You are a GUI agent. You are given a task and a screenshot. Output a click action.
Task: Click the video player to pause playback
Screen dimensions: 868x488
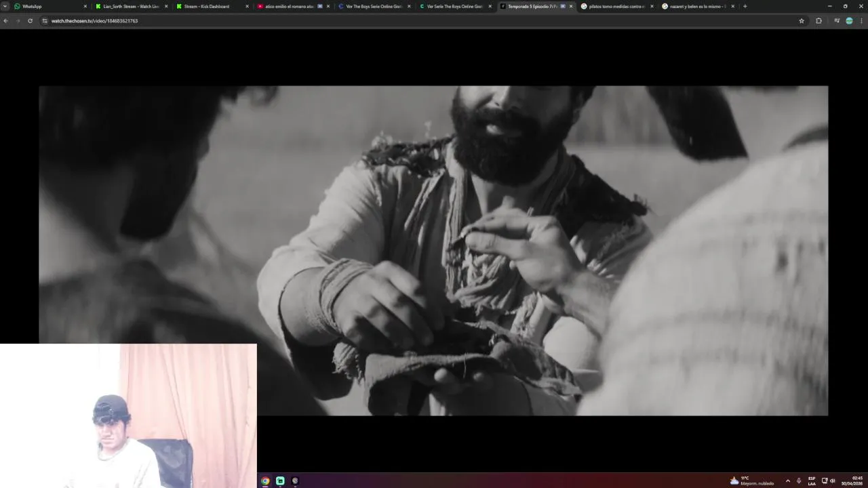(433, 250)
